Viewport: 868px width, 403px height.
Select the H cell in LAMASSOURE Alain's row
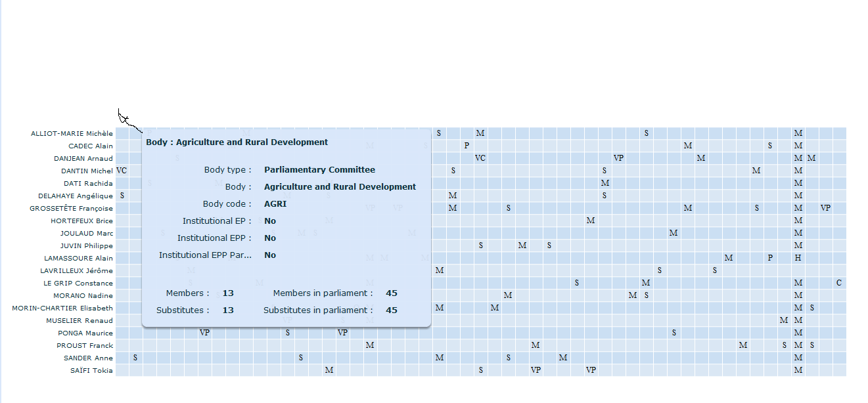[798, 258]
